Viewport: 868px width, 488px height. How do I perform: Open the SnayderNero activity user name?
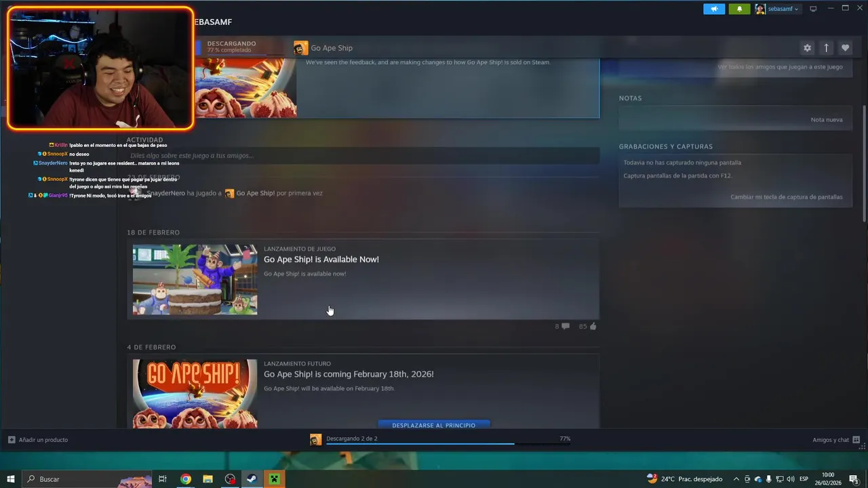(x=166, y=193)
